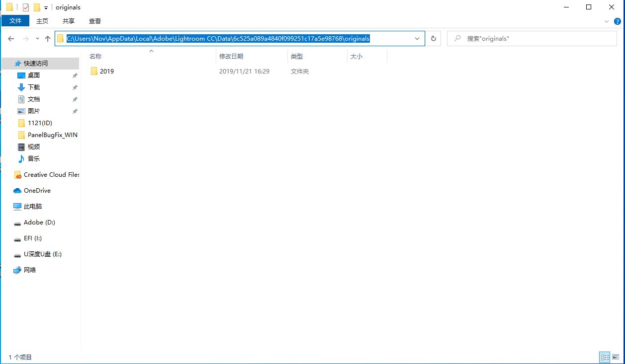Click the up one level arrow icon
625x364 pixels.
click(48, 38)
